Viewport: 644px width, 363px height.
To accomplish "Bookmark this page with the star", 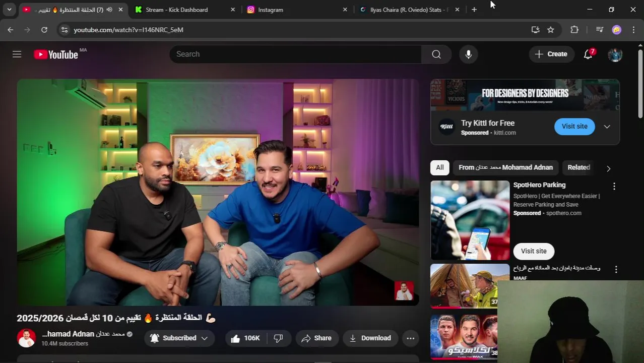I will [x=551, y=30].
